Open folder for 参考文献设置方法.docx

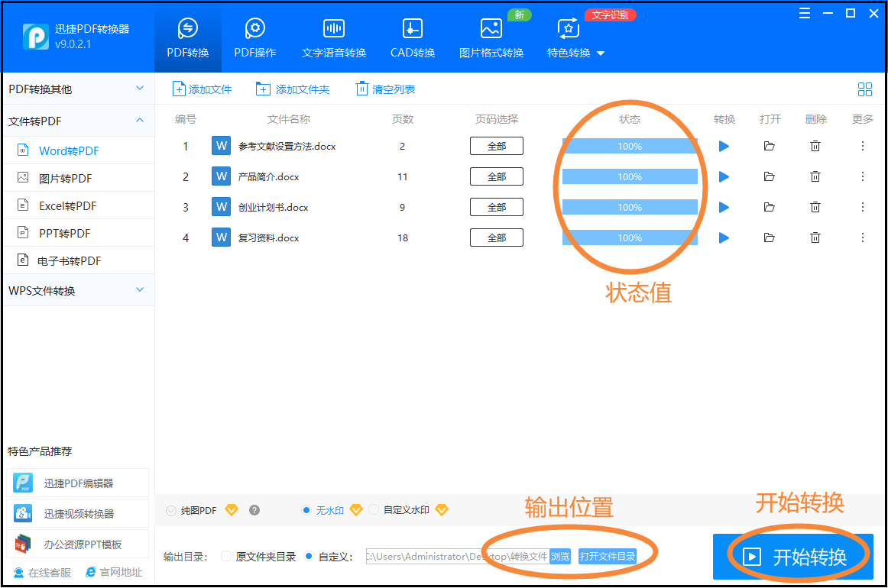(769, 146)
